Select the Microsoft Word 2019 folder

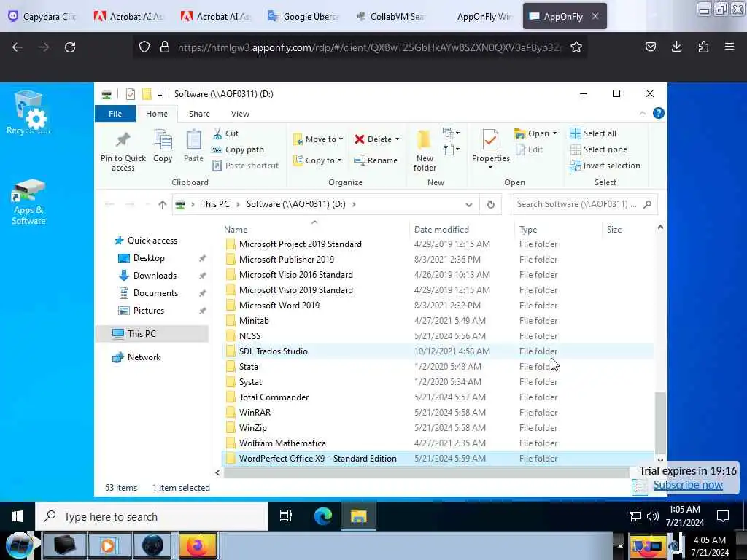click(438, 306)
